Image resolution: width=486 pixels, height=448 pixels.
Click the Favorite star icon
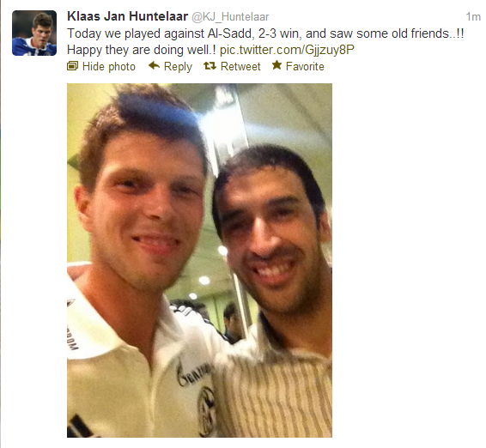click(x=276, y=65)
